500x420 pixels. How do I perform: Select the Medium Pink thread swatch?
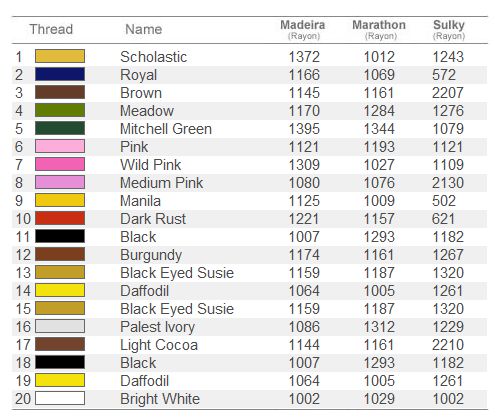click(60, 182)
